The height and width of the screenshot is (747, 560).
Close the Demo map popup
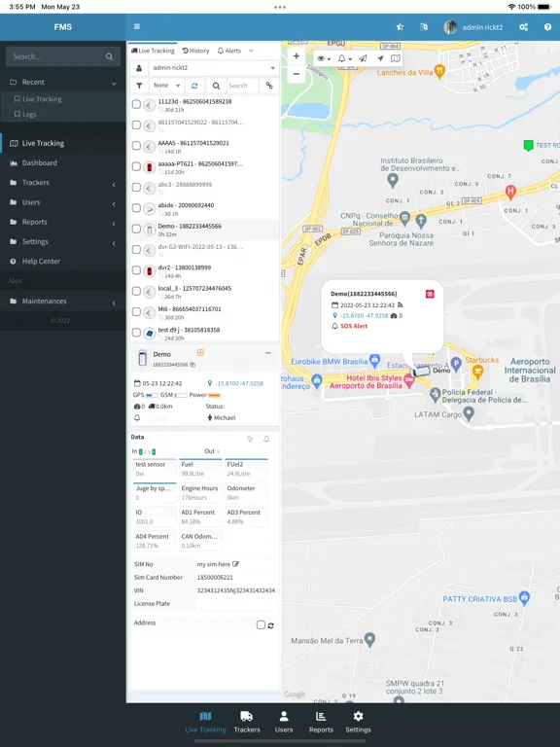(x=430, y=294)
